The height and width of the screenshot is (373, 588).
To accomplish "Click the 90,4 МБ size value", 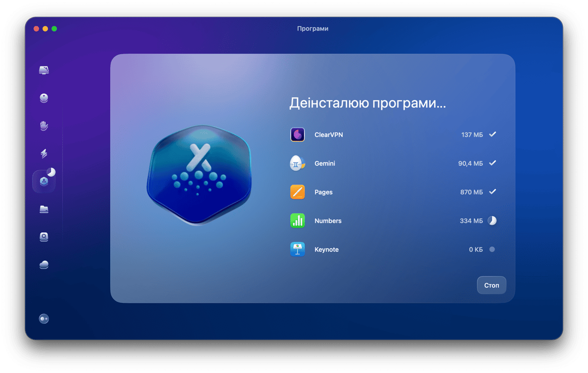I will coord(470,164).
